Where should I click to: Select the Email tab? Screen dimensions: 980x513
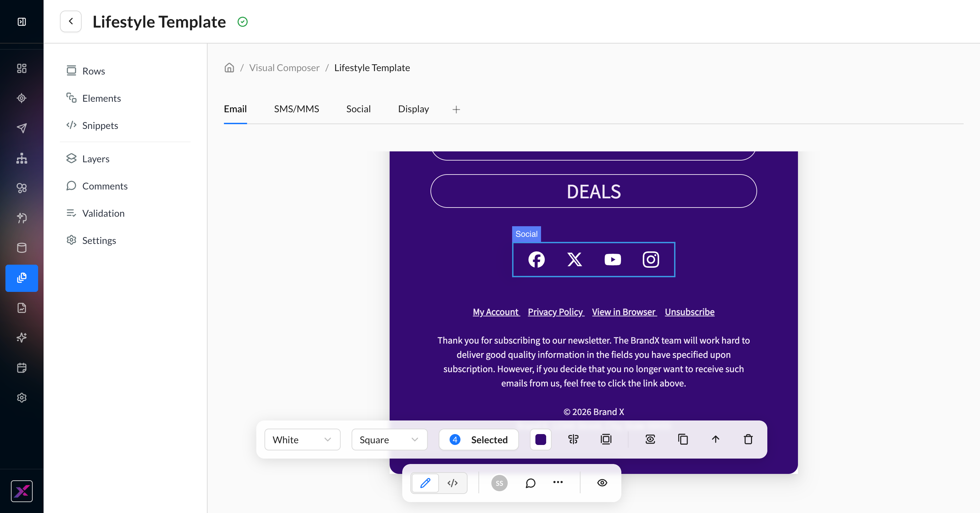click(x=235, y=109)
